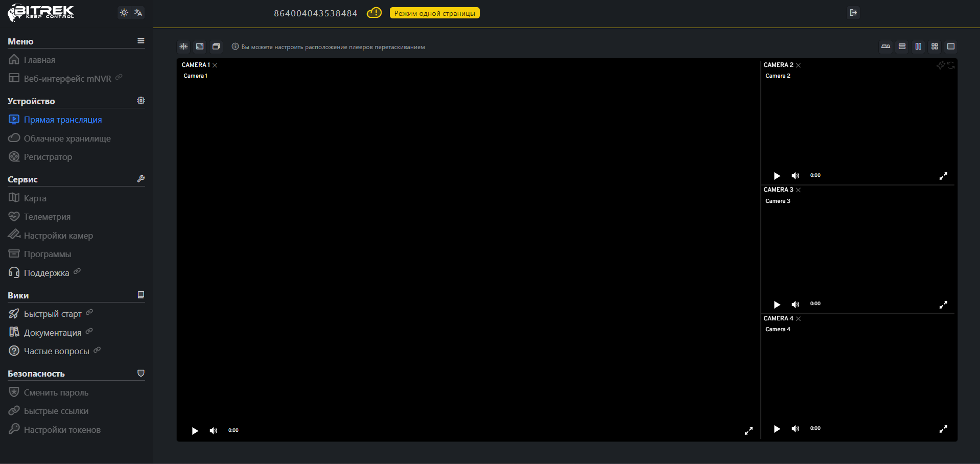Collapse the Меню sidebar hamburger icon
This screenshot has width=980, height=464.
point(141,41)
